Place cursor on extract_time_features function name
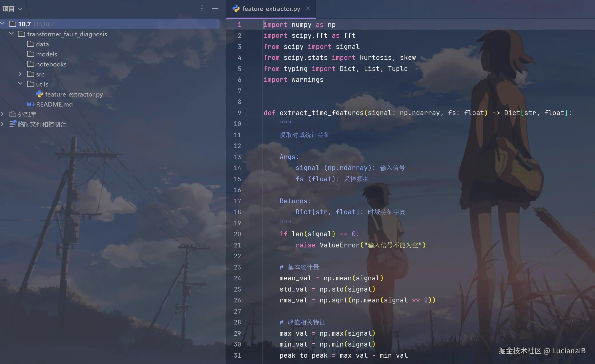Viewport: 595px width, 364px height. coord(321,113)
